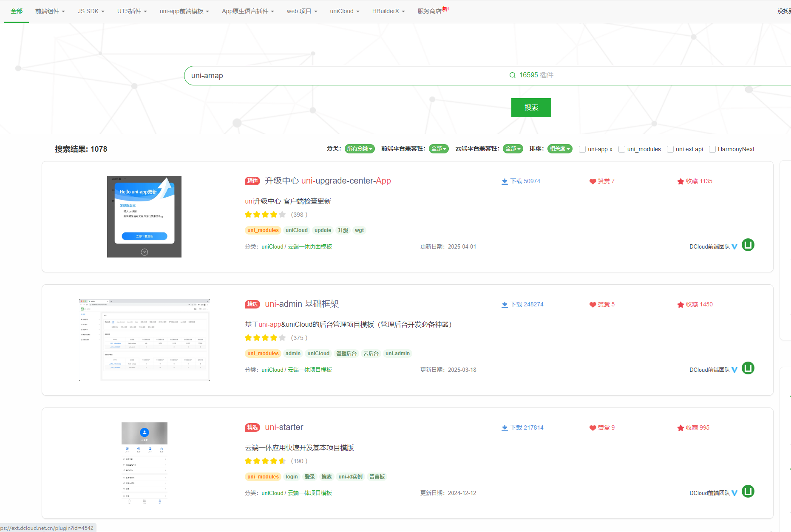Click verified V badge on uni-admin card
This screenshot has width=791, height=532.
point(734,370)
